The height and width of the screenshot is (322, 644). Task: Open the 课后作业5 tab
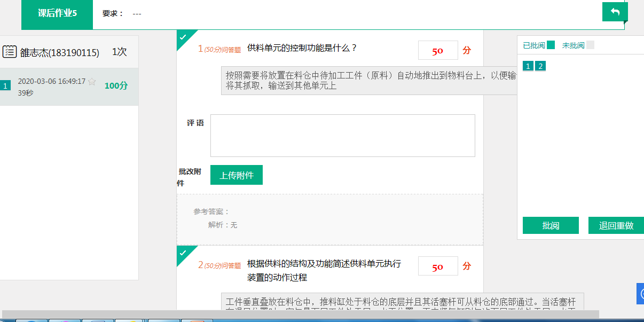pyautogui.click(x=57, y=13)
